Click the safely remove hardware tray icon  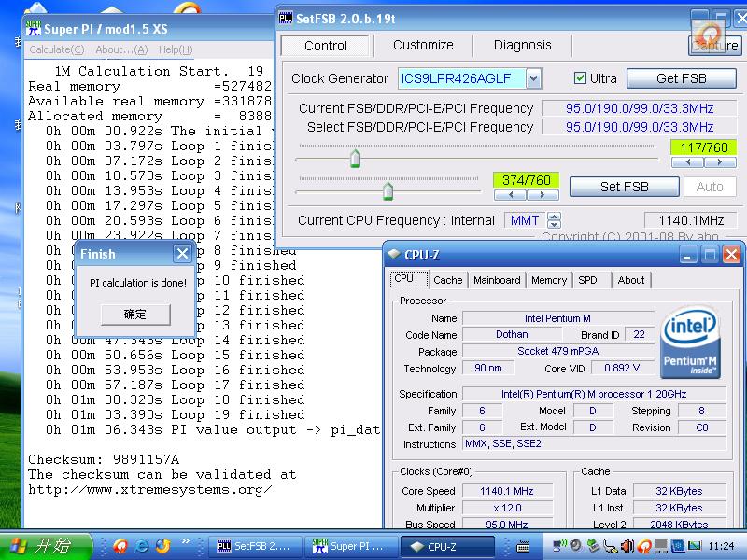point(593,545)
